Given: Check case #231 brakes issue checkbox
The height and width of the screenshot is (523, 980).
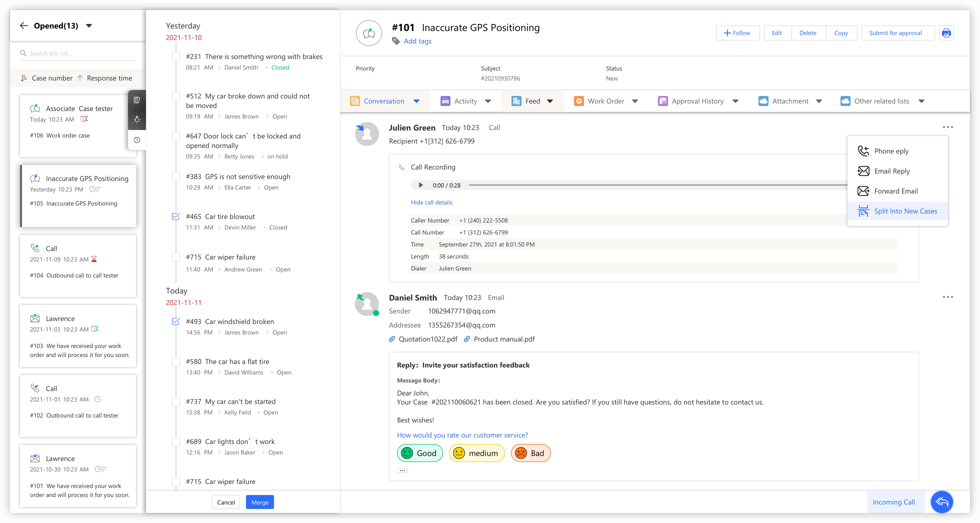Looking at the screenshot, I should 176,57.
